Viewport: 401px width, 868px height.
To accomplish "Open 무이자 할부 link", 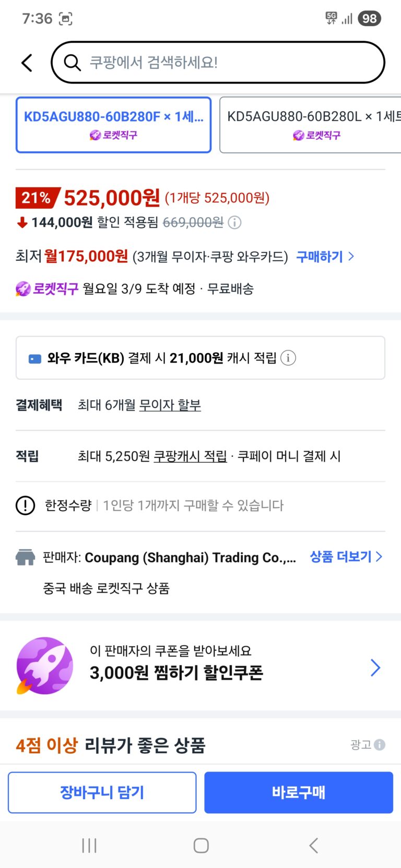I will pyautogui.click(x=170, y=405).
